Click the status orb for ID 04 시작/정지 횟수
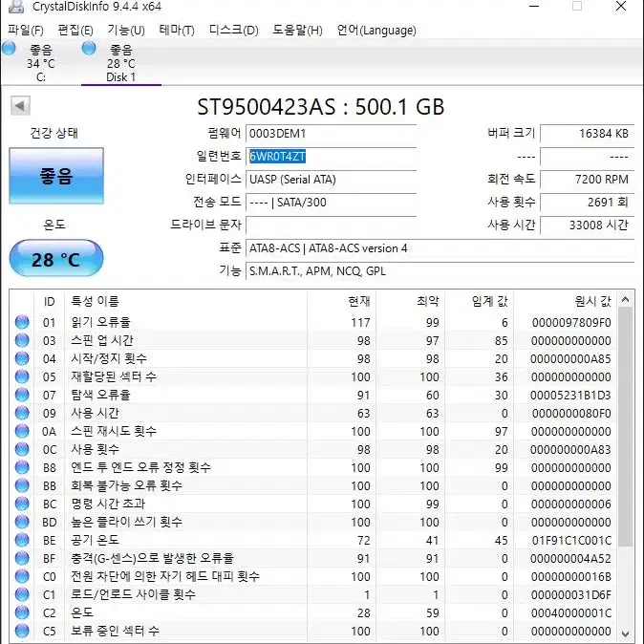 pyautogui.click(x=22, y=358)
